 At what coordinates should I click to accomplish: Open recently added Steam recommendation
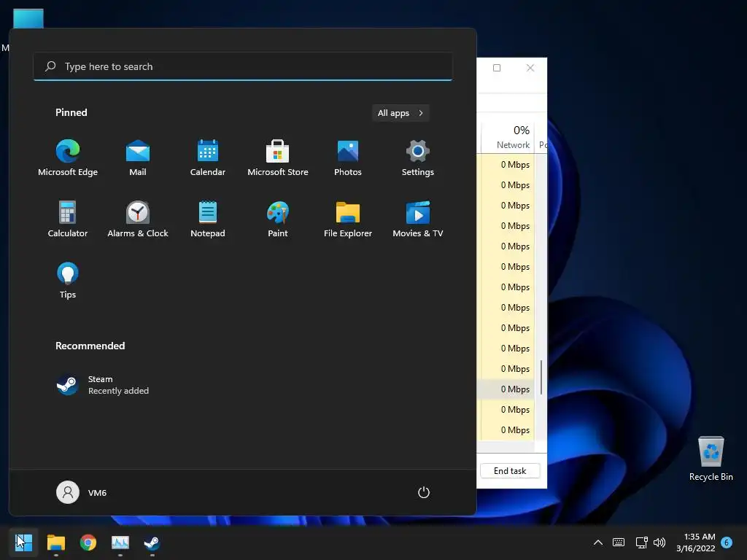[x=102, y=385]
